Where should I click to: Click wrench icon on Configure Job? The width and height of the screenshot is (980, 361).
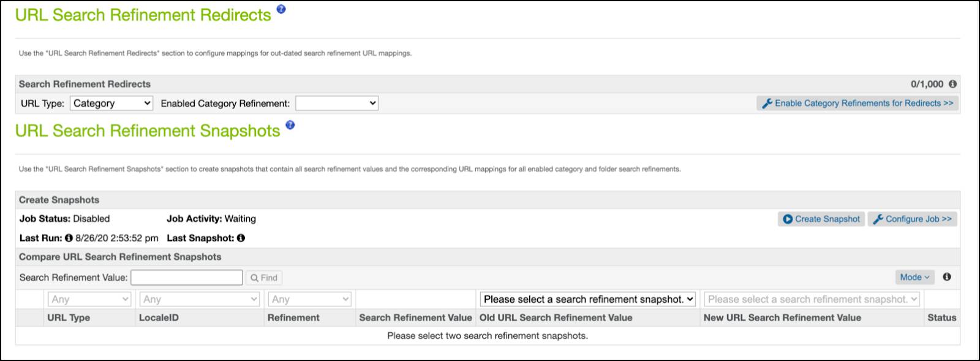click(878, 219)
